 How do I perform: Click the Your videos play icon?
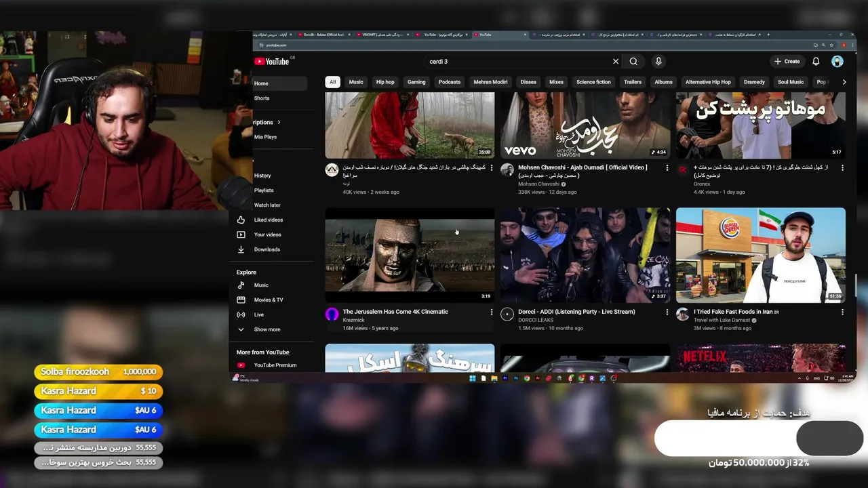(x=241, y=235)
